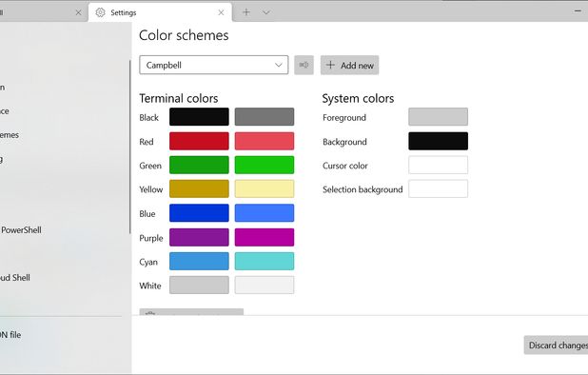The width and height of the screenshot is (588, 375).
Task: Click the dark Cyan swatch
Action: (x=199, y=261)
